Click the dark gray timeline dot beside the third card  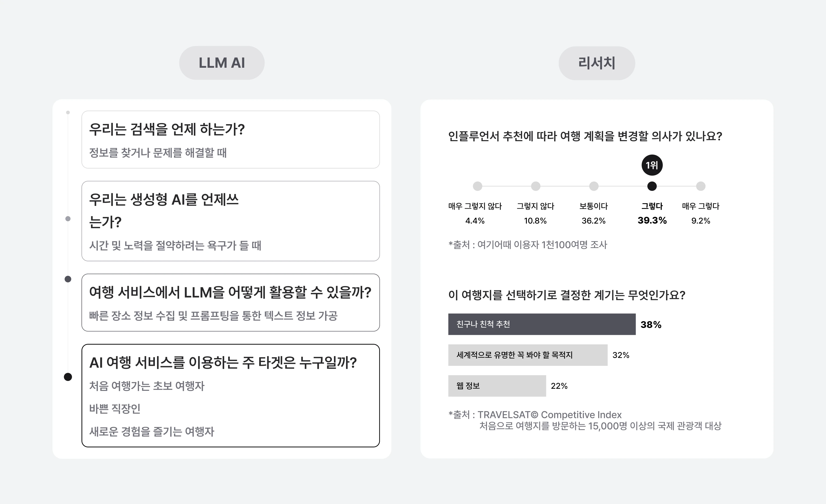coord(68,279)
